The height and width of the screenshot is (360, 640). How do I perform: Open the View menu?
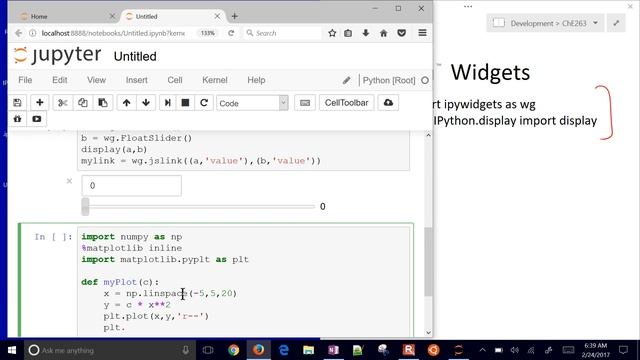tap(96, 80)
